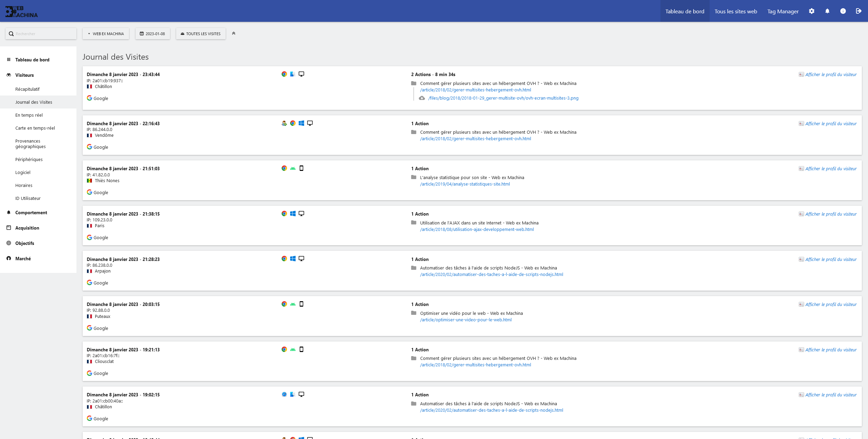
Task: Open the notifications bell icon
Action: (x=827, y=11)
